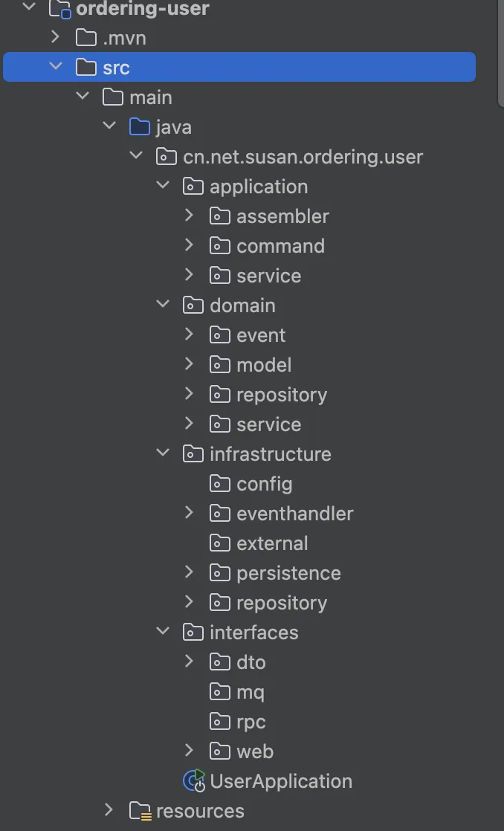
Task: Select the mq package
Action: [250, 692]
